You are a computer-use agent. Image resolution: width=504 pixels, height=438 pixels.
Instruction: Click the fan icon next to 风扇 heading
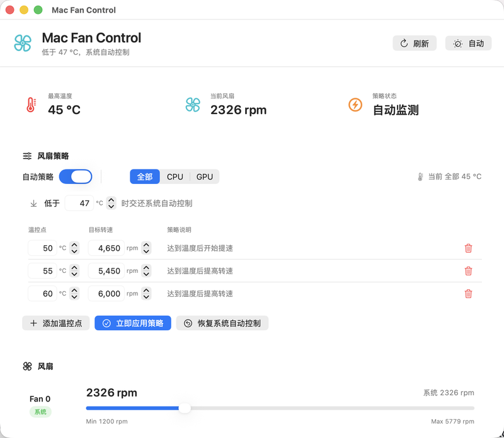pyautogui.click(x=27, y=366)
